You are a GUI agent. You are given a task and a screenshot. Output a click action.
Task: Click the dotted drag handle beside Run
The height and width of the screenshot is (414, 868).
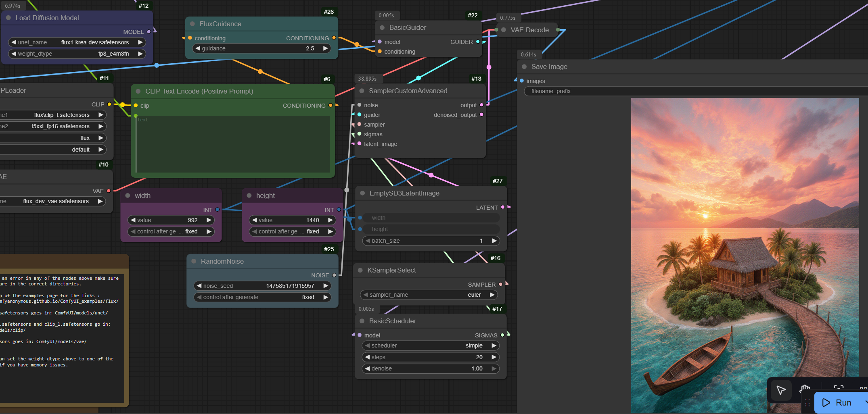807,403
